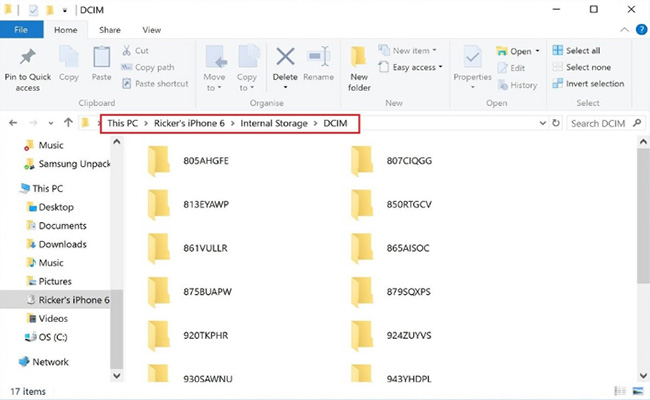Select This PC in navigation pane

pos(41,189)
